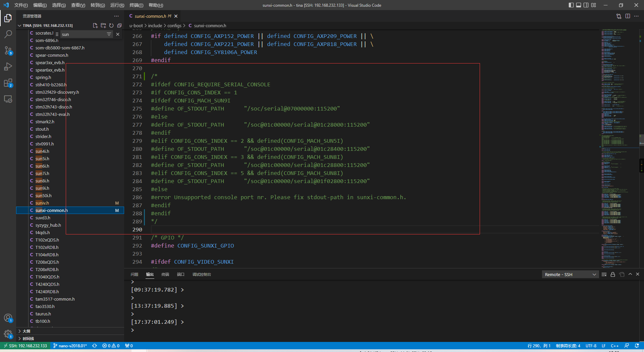
Task: Open the 查看(V) menu
Action: click(78, 5)
